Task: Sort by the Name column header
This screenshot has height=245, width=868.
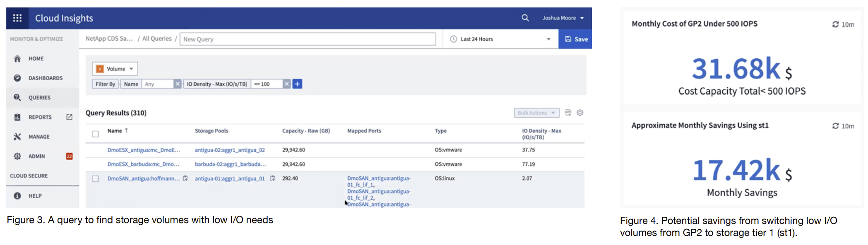Action: tap(115, 131)
